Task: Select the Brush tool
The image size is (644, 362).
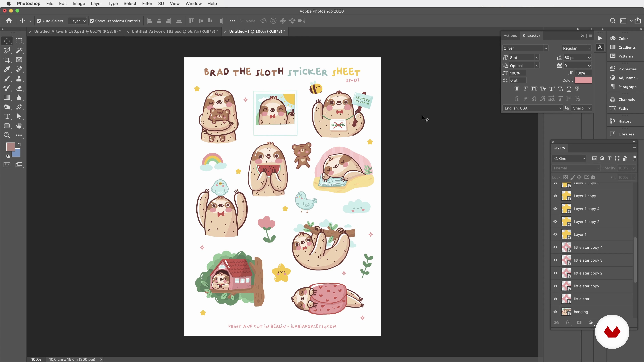Action: [7, 79]
